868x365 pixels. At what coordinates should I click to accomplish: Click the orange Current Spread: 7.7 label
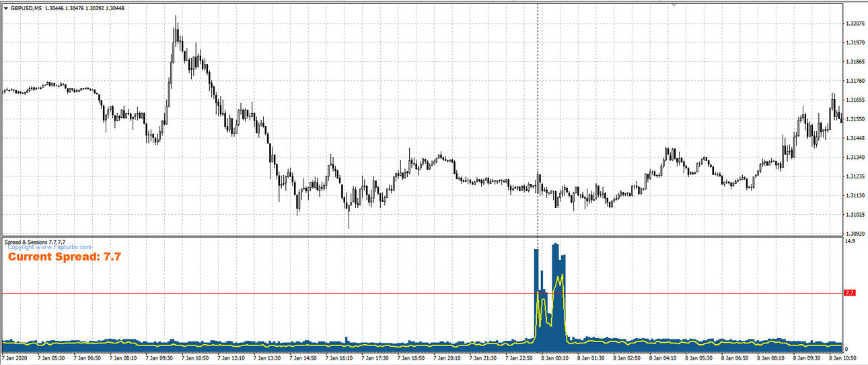pos(65,257)
